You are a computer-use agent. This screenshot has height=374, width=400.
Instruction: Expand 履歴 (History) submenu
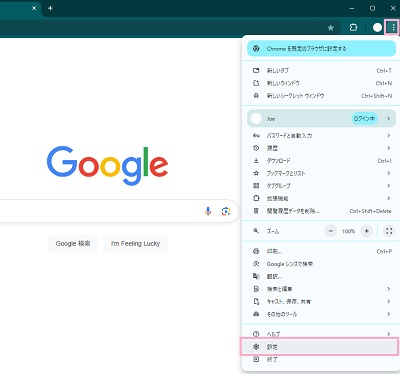321,148
